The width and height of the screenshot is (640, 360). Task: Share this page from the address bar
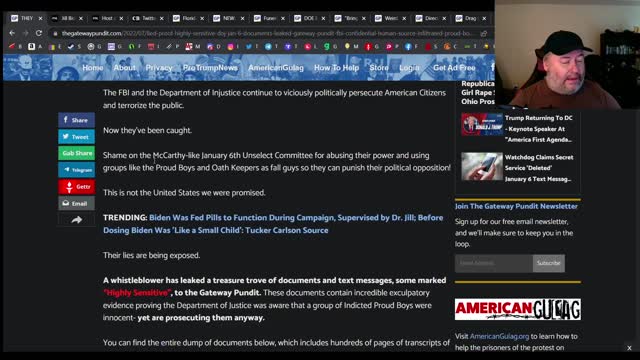click(484, 33)
